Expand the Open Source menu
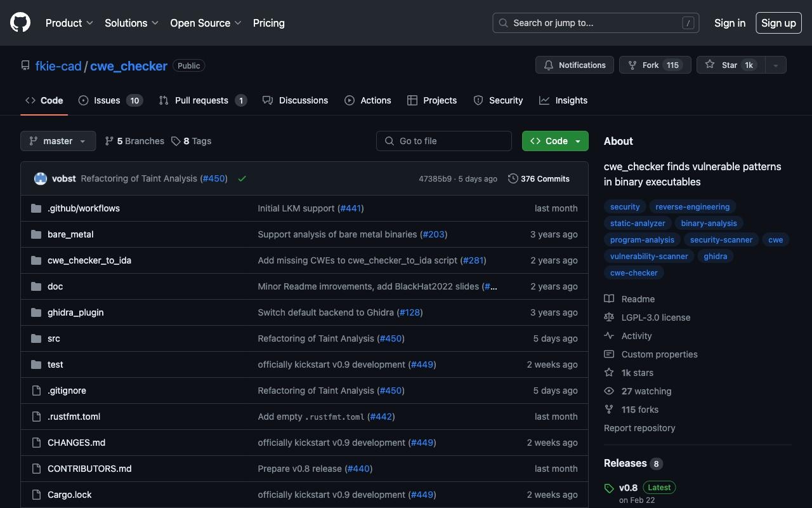This screenshot has height=508, width=812. click(x=206, y=23)
